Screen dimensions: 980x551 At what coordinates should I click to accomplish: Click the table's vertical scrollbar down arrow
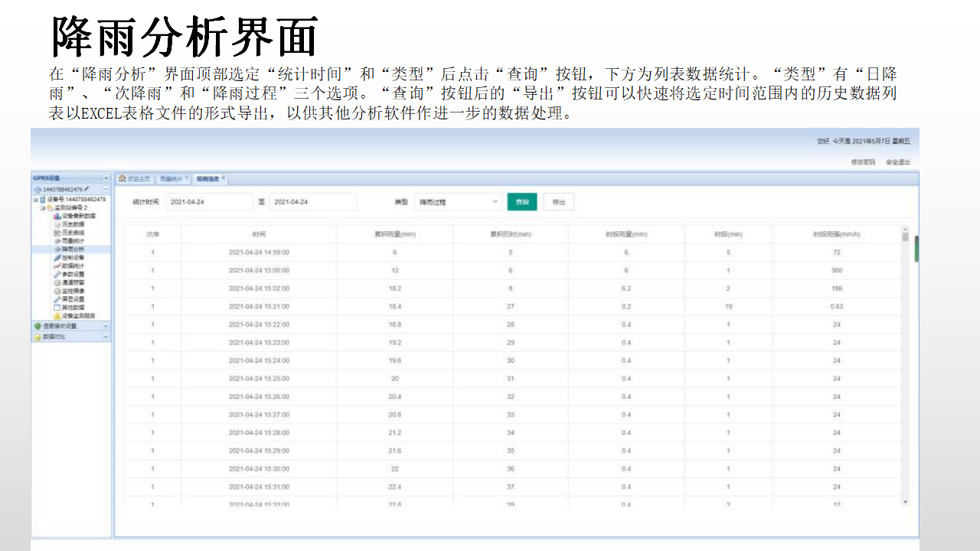[905, 502]
